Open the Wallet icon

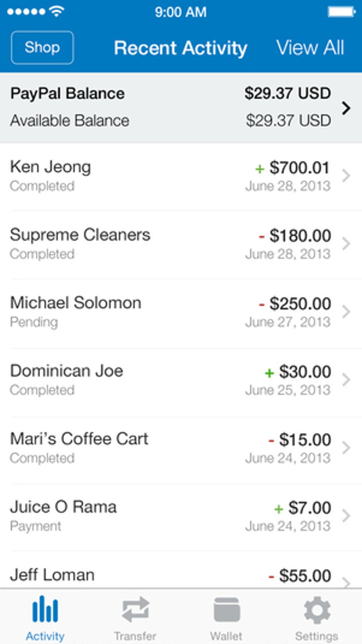pyautogui.click(x=226, y=610)
